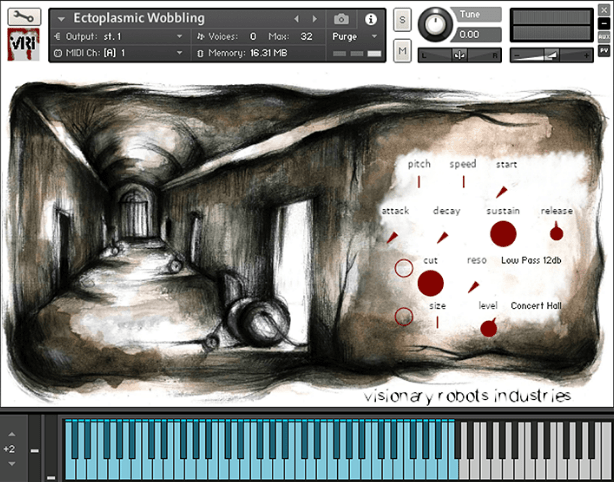Toggle the filter on/off circle beside cut
This screenshot has height=482, width=614.
403,268
